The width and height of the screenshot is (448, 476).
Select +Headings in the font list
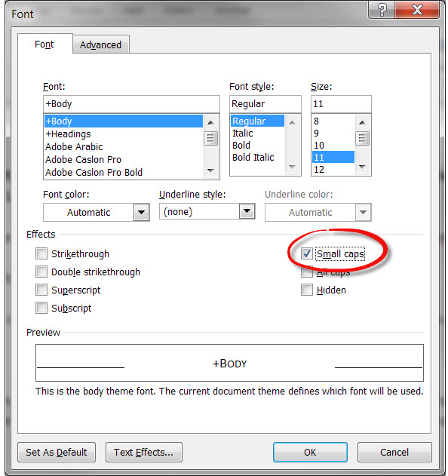click(124, 134)
